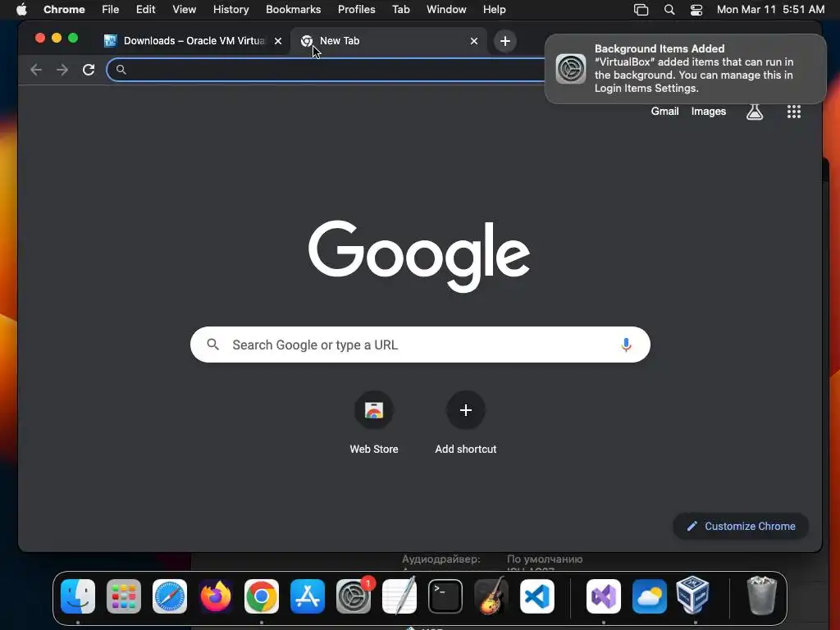Open the Chrome application menu

point(64,10)
